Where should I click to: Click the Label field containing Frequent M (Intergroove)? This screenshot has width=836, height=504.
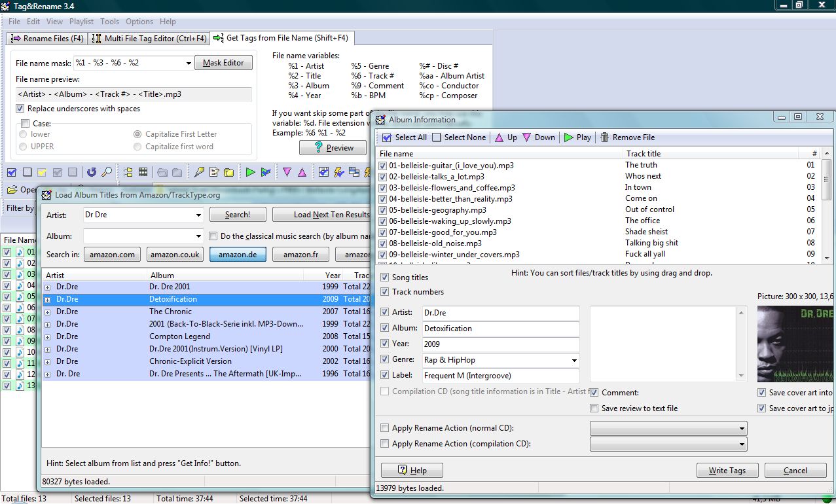501,376
